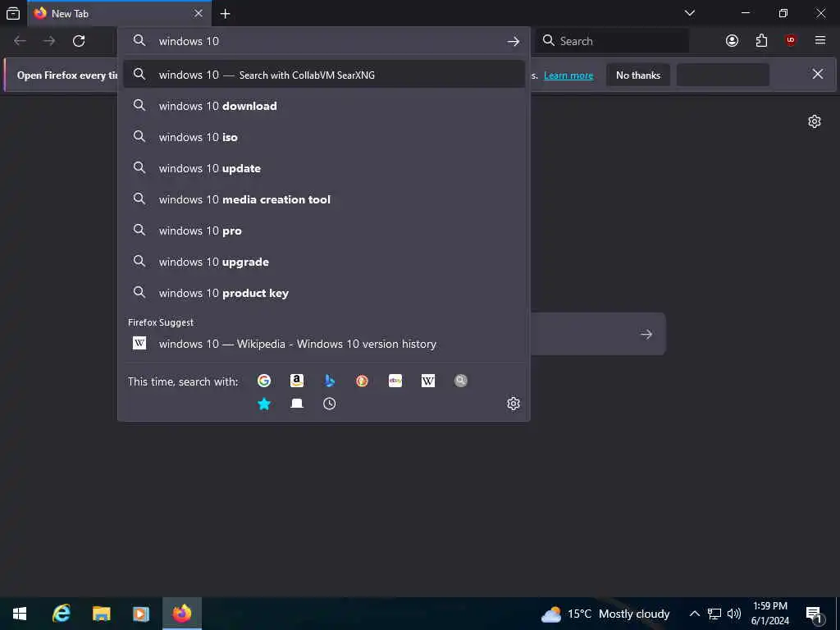Open search settings gear in dropdown
Screen dimensions: 840x630
click(x=514, y=404)
